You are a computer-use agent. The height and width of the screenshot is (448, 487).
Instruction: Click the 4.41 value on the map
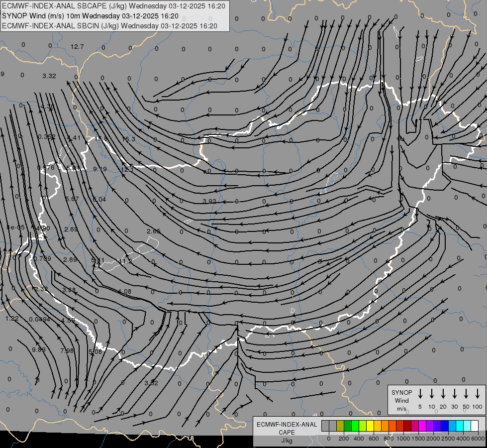pyautogui.click(x=74, y=138)
